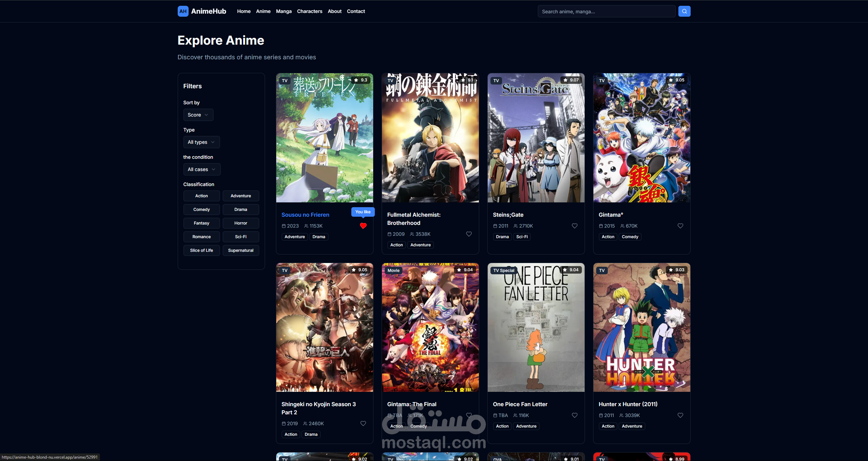
Task: Click the blue search magnifier button
Action: (x=684, y=11)
